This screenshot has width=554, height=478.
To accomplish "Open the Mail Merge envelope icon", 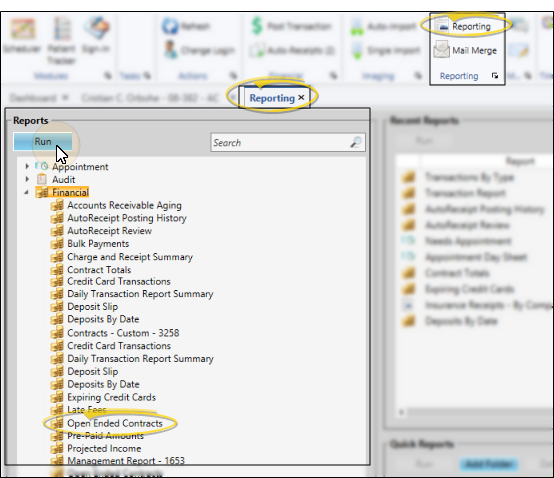I will click(442, 49).
